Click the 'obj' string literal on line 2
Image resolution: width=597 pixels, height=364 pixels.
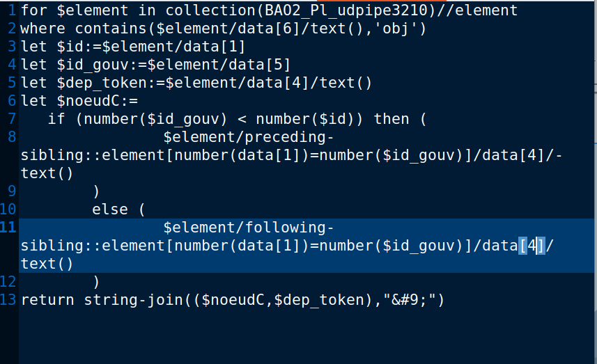tap(396, 29)
